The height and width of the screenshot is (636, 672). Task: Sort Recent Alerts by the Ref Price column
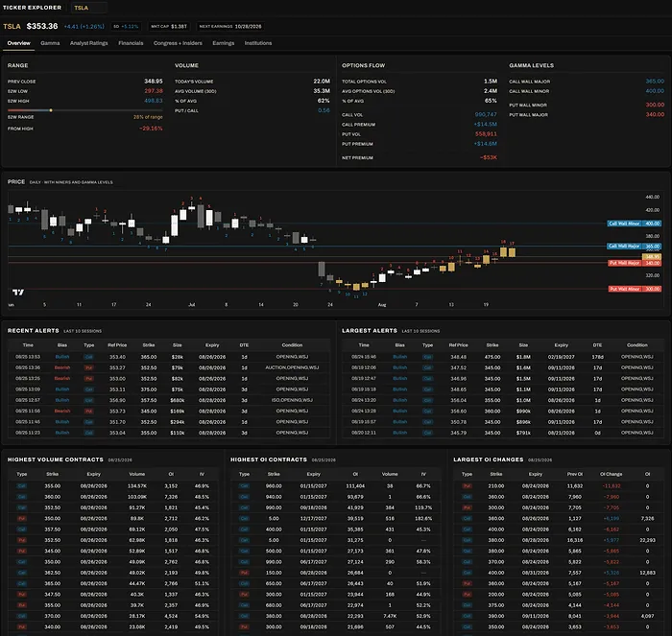pos(117,345)
